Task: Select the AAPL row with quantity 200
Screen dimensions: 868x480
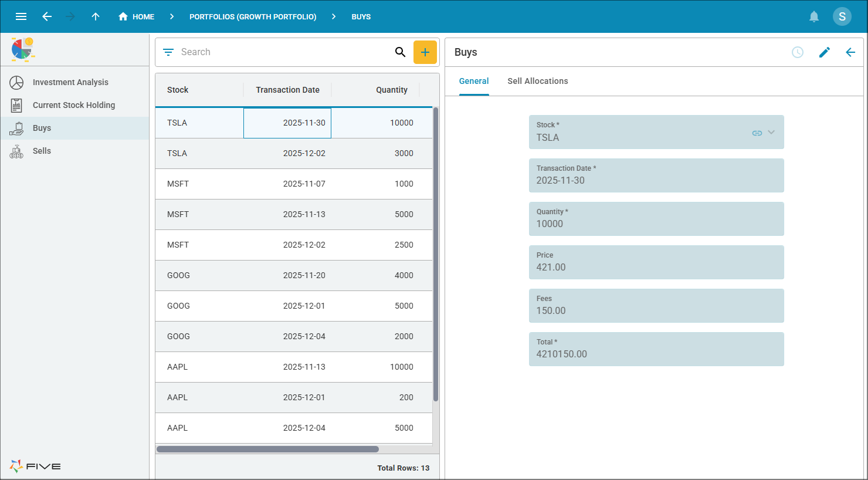Action: (x=294, y=397)
